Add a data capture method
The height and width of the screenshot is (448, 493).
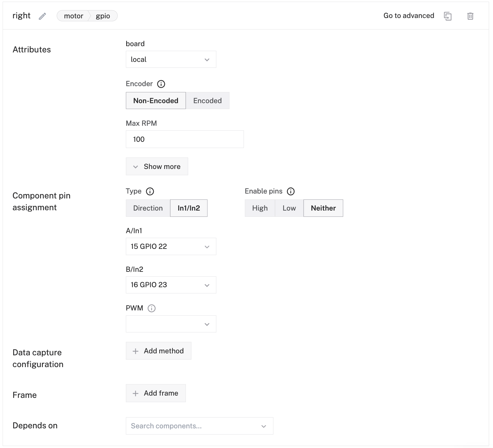click(x=158, y=351)
